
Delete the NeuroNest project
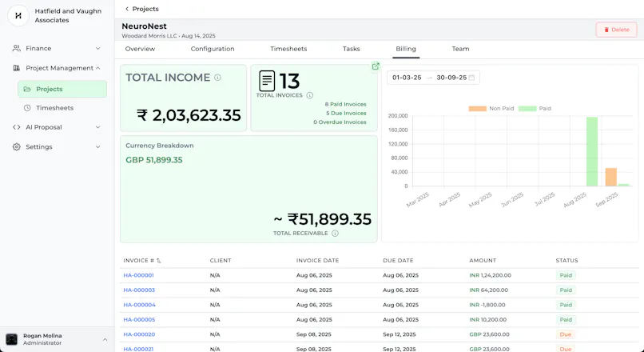click(616, 30)
